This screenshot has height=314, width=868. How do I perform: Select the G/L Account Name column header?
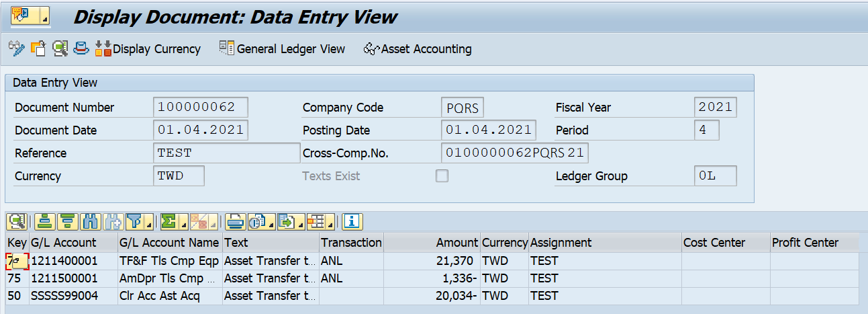170,243
